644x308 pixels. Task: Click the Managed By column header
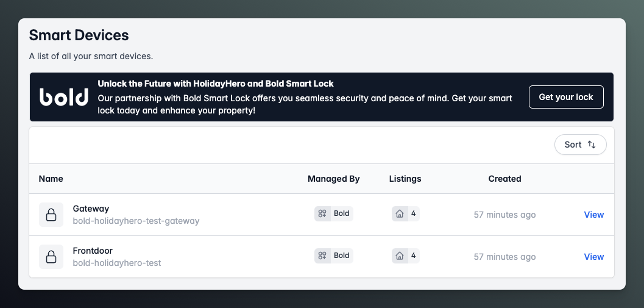pyautogui.click(x=333, y=179)
